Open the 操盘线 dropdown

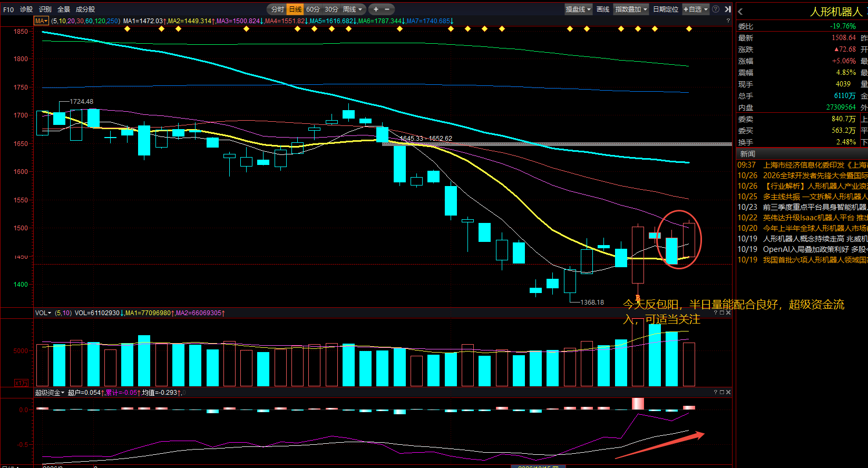pyautogui.click(x=578, y=9)
